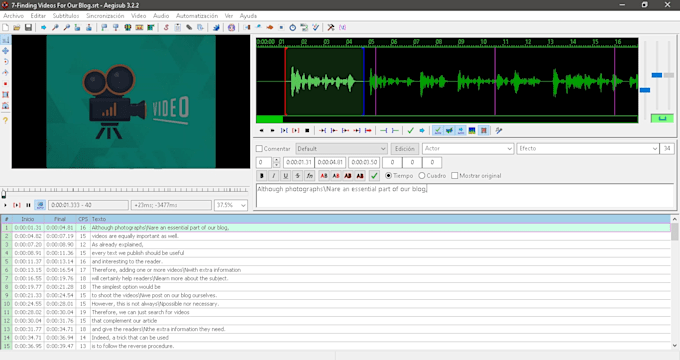This screenshot has width=680, height=360.
Task: Open the Archivo menu
Action: (x=13, y=16)
